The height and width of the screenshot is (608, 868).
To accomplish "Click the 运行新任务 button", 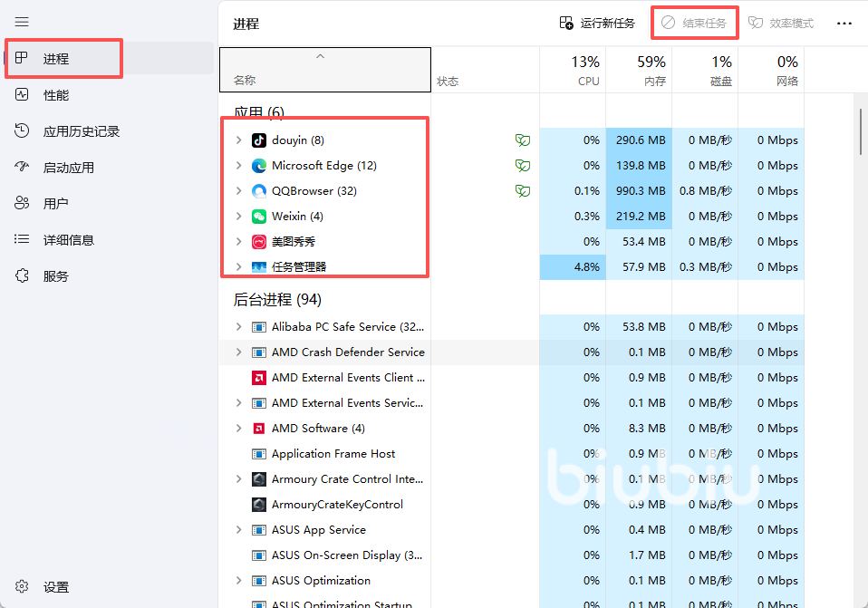I will [597, 24].
